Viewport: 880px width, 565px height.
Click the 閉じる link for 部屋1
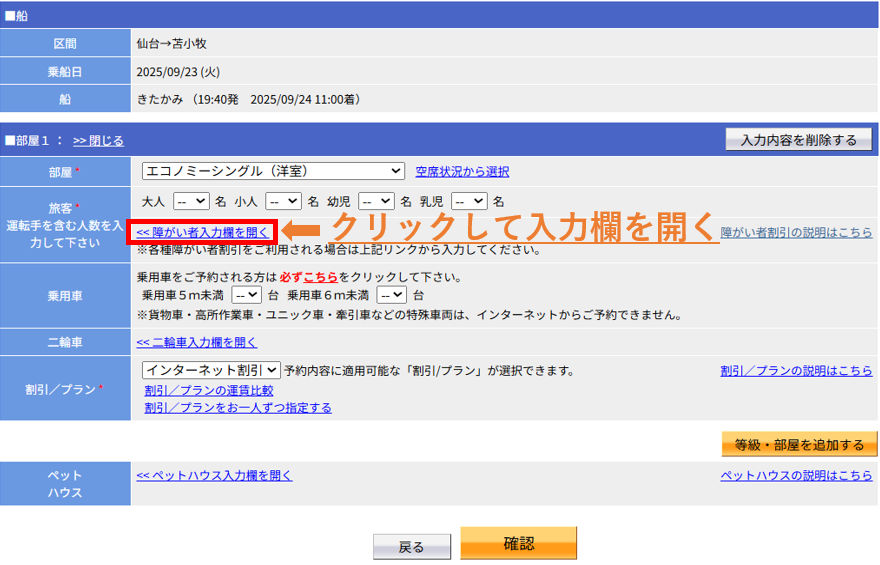[98, 141]
